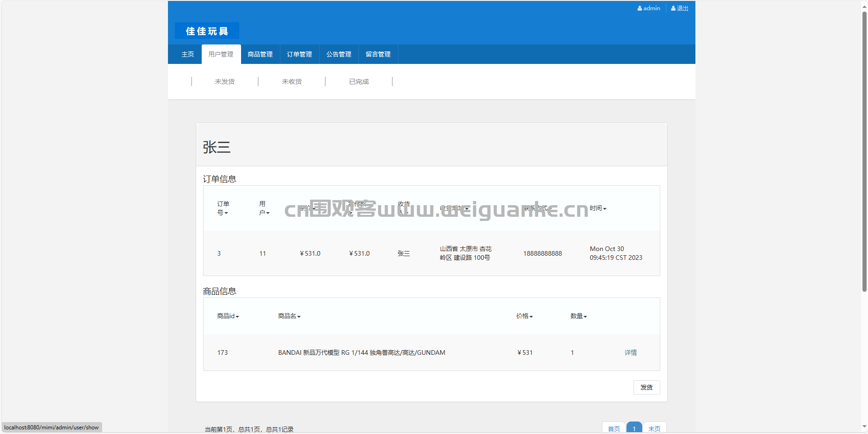Sort by 订单号 column arrow

tap(226, 213)
